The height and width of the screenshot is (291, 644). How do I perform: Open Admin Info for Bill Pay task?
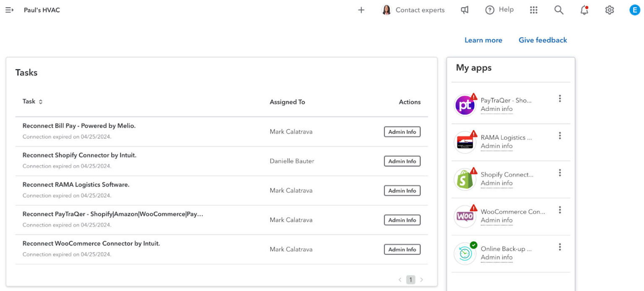402,131
